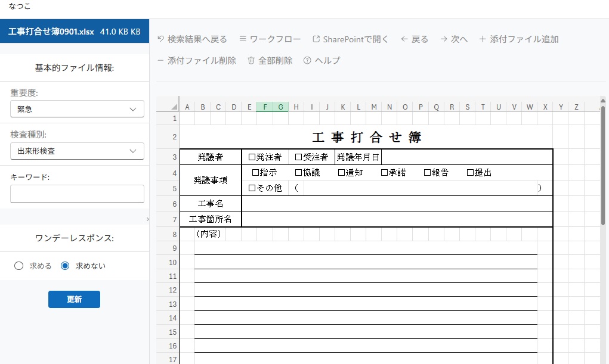Select the 求めない radio button
Viewport: 609px width, 364px height.
65,266
